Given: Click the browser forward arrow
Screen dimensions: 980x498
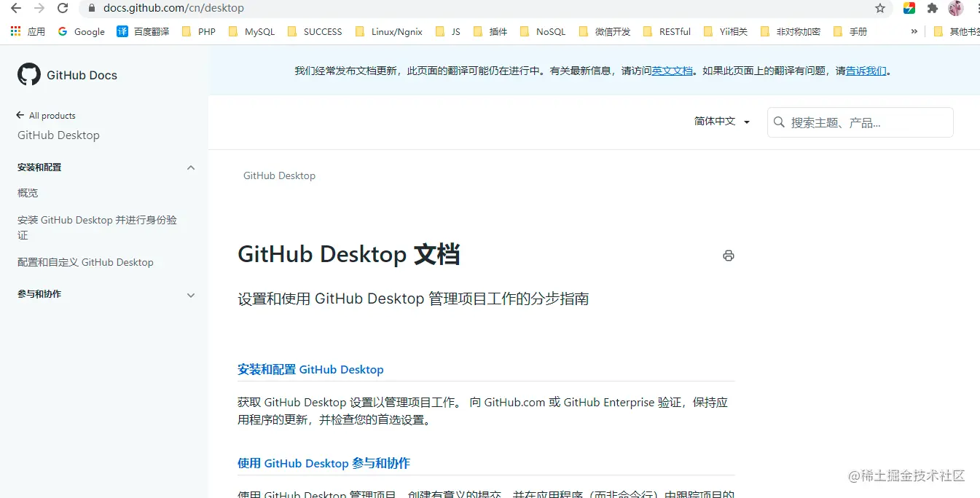Looking at the screenshot, I should click(x=39, y=8).
